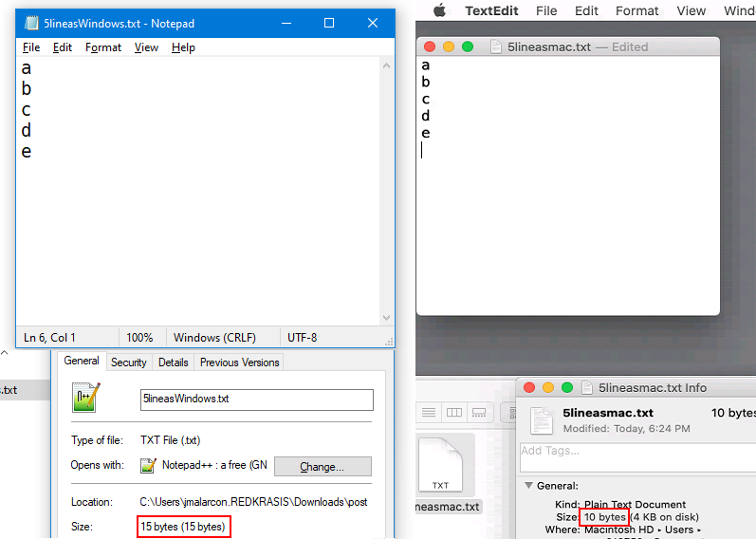This screenshot has width=756, height=539.
Task: Click the Apple logo in menu bar
Action: tap(439, 10)
